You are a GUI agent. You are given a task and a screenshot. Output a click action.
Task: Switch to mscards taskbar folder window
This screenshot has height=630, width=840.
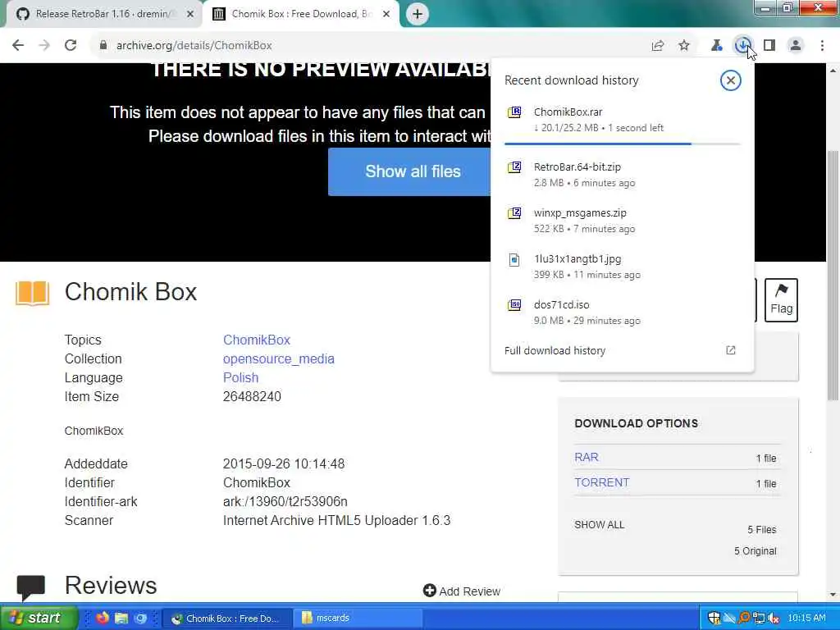(358, 619)
